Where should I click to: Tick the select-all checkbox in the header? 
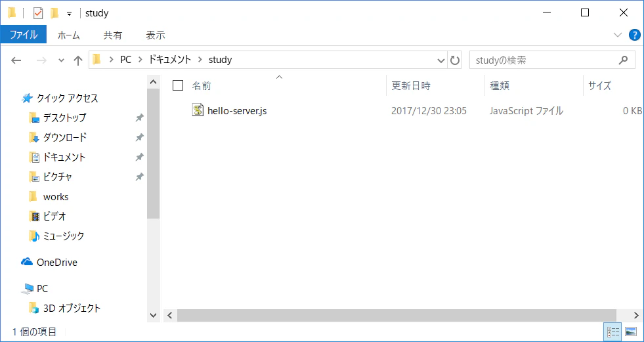178,85
